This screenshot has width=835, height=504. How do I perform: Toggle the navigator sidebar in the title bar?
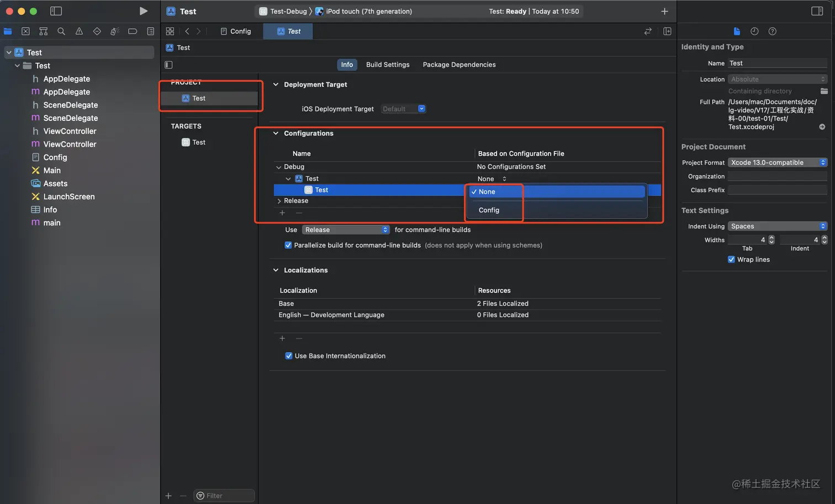56,11
